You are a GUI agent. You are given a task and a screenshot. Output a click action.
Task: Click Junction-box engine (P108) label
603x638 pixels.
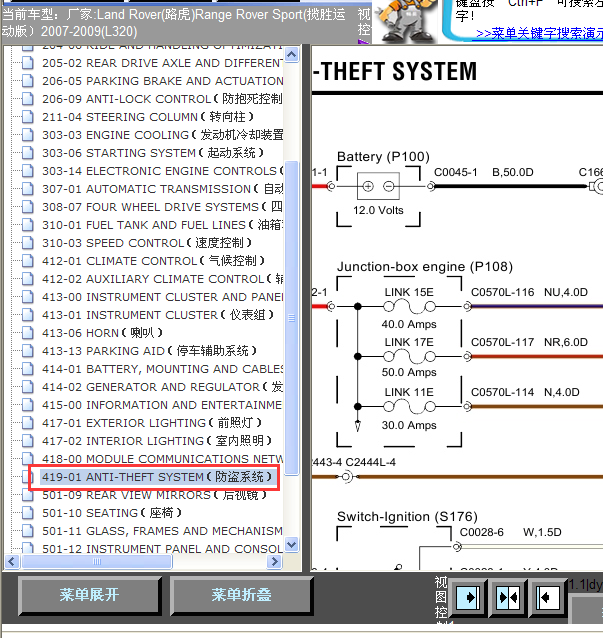coord(425,267)
